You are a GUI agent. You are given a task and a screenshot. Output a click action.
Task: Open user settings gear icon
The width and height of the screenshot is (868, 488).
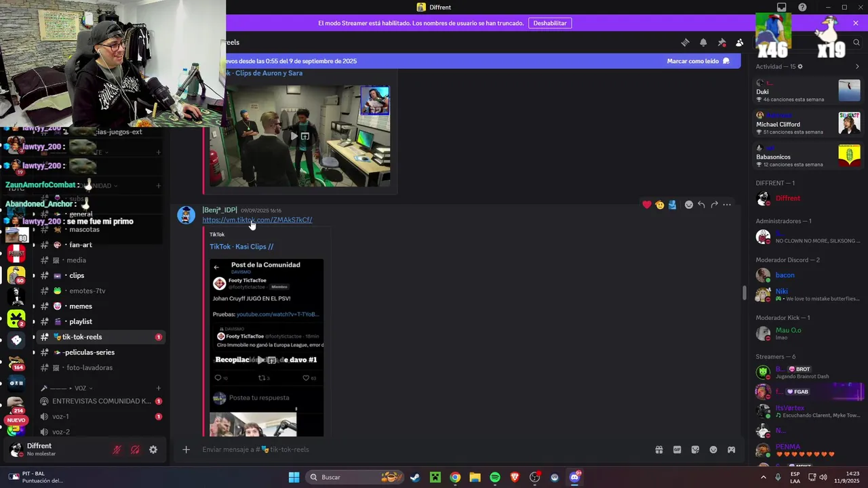(x=153, y=449)
